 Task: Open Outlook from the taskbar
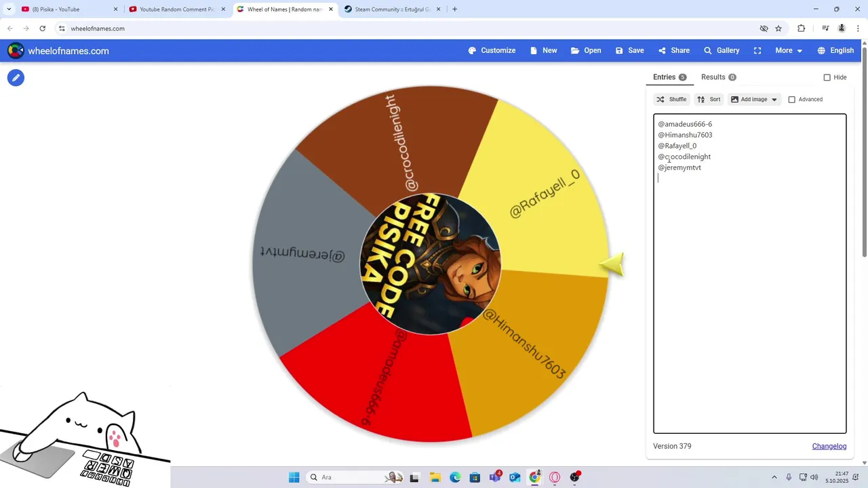click(515, 477)
